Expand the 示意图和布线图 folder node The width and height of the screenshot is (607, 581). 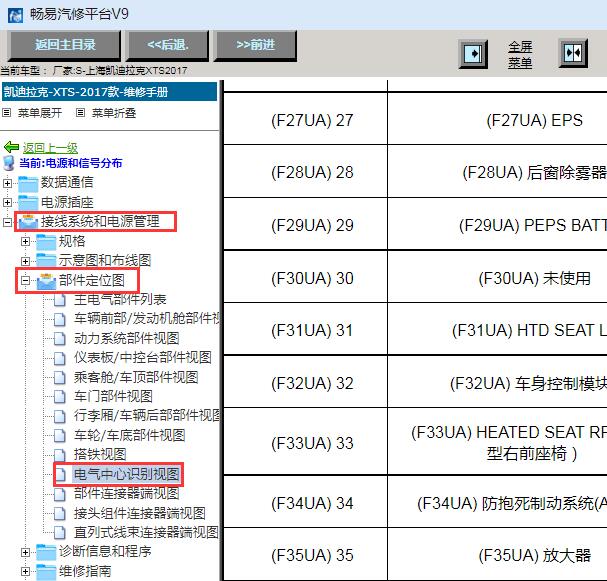tap(25, 261)
